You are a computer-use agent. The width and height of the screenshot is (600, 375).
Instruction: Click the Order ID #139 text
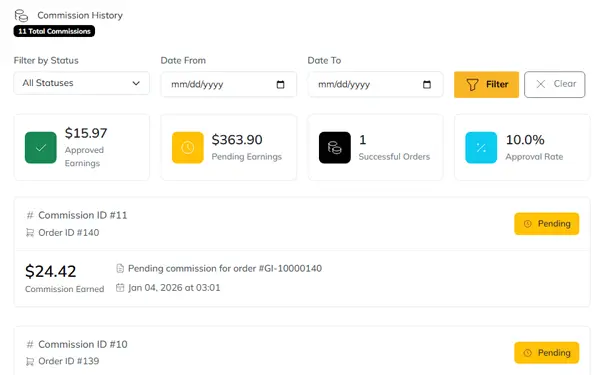tap(69, 361)
